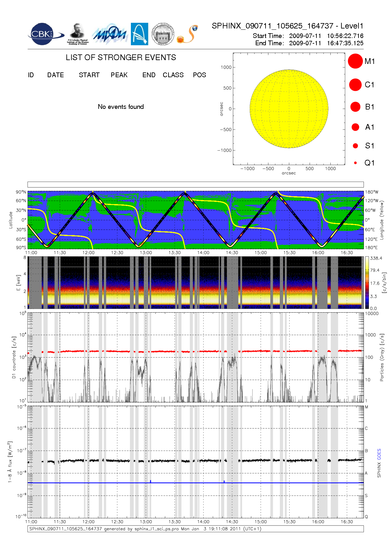This screenshot has height=555, width=392.
Task: Click the blue square comet-arch logo
Action: [139, 34]
